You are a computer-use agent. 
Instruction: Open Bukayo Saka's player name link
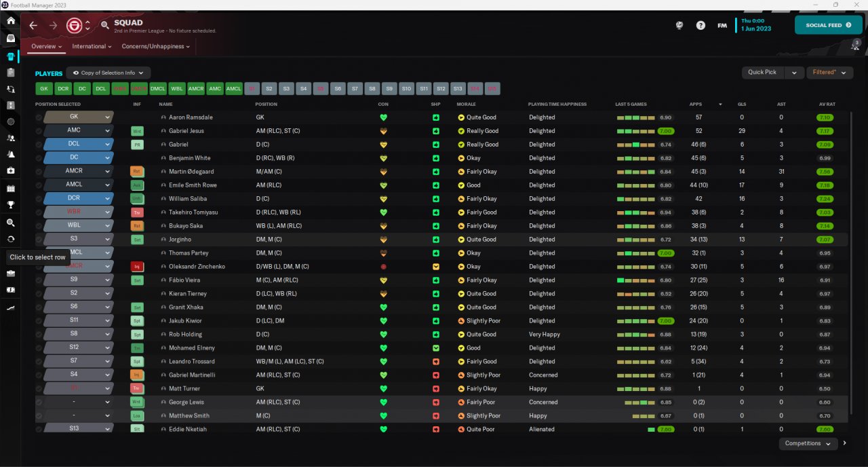tap(185, 226)
